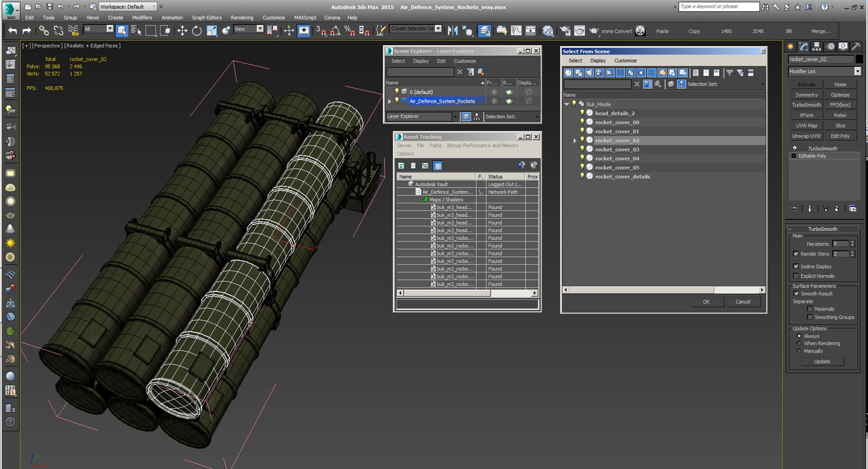Collapse the TurboSmooth rollout header
Image resolution: width=868 pixels, height=469 pixels.
[x=823, y=229]
